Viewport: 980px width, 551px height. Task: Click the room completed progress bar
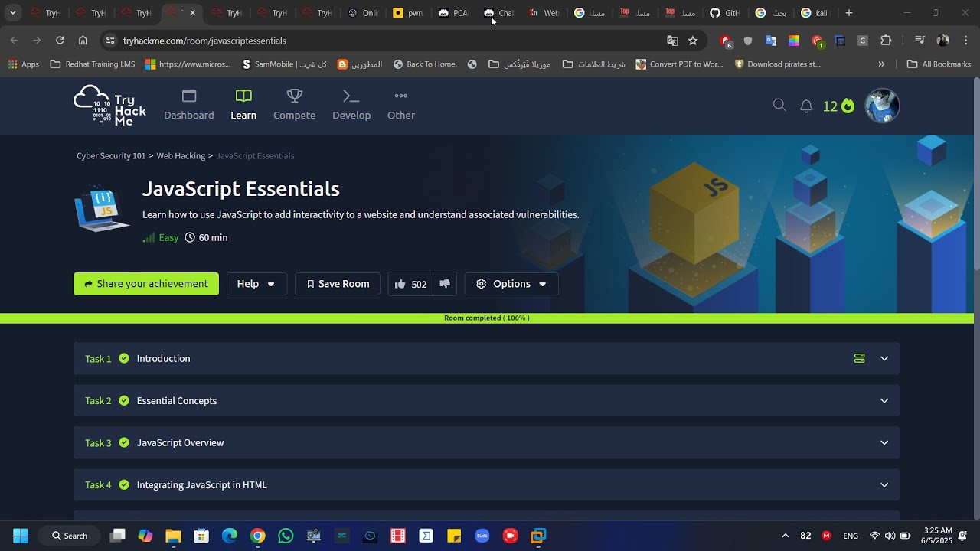(487, 318)
